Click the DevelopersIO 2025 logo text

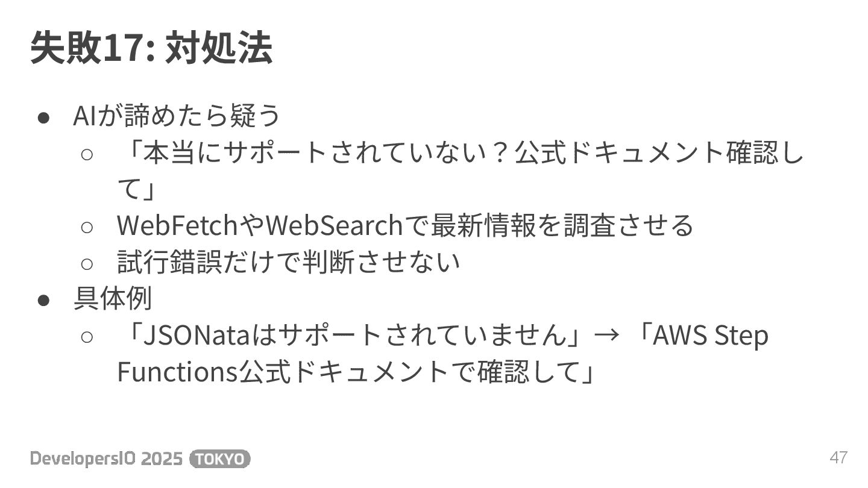(106, 459)
